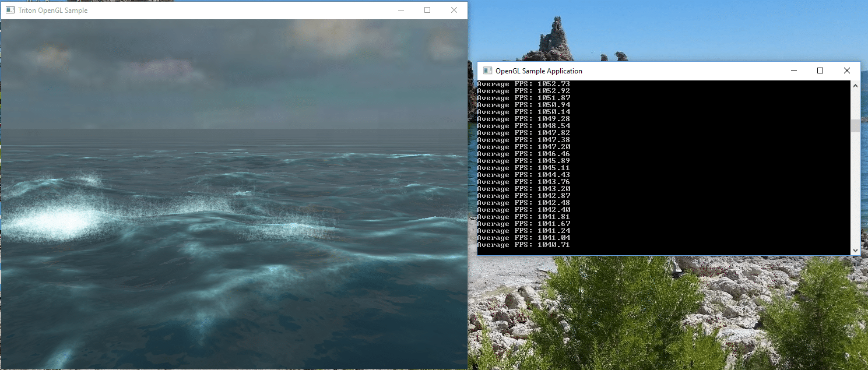
Task: Minimize the Triton OpenGL Sample window
Action: coord(400,10)
